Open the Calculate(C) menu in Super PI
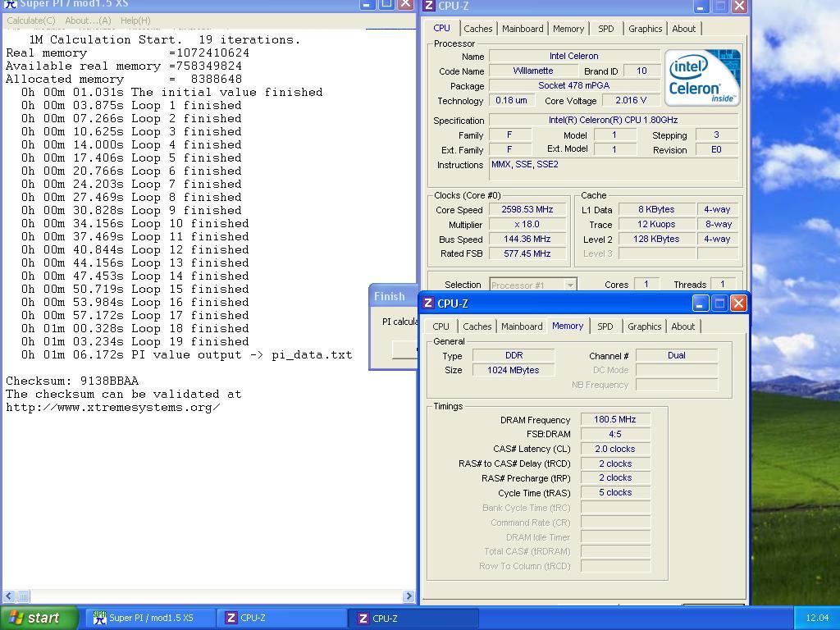This screenshot has width=840, height=630. [30, 21]
